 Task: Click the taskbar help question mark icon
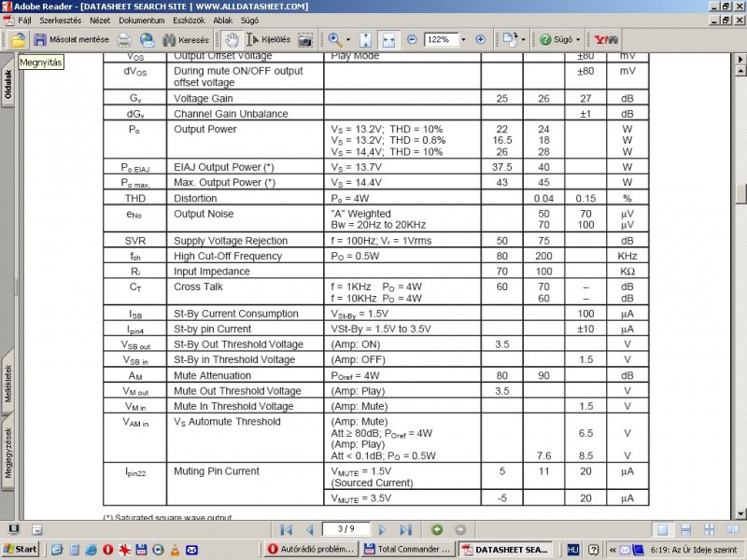593,550
